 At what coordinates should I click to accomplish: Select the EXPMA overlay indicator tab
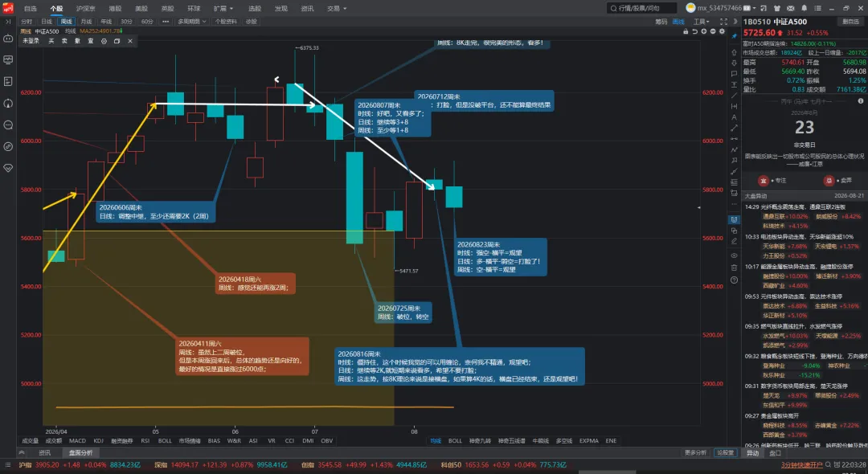pos(588,441)
